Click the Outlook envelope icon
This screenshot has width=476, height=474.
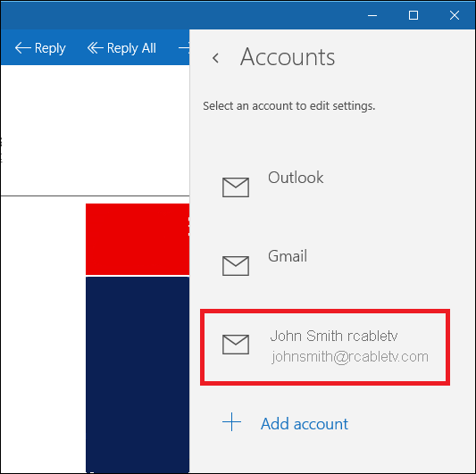236,187
